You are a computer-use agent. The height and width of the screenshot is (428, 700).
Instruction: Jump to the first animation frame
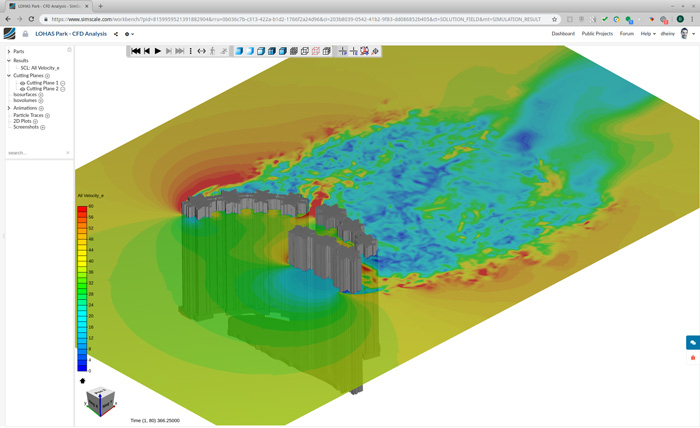click(x=136, y=51)
